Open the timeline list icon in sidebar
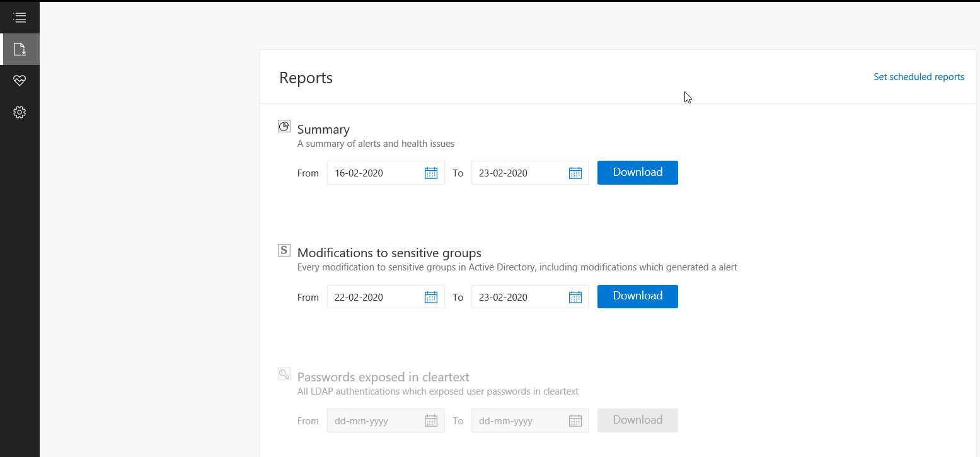980x457 pixels. [20, 18]
